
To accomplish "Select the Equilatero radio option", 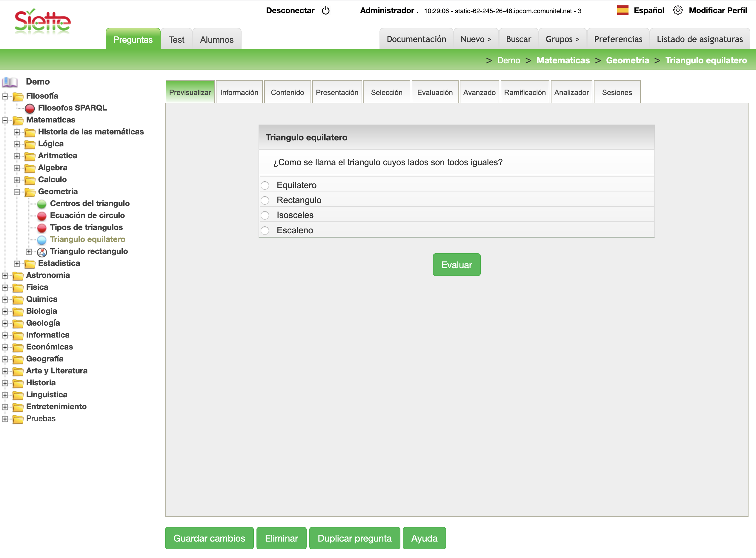I will coord(265,186).
